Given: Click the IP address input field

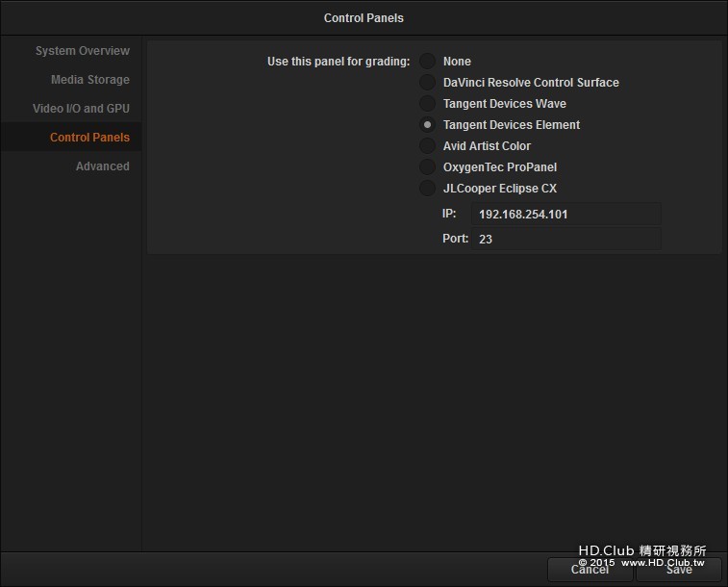Looking at the screenshot, I should [x=566, y=214].
